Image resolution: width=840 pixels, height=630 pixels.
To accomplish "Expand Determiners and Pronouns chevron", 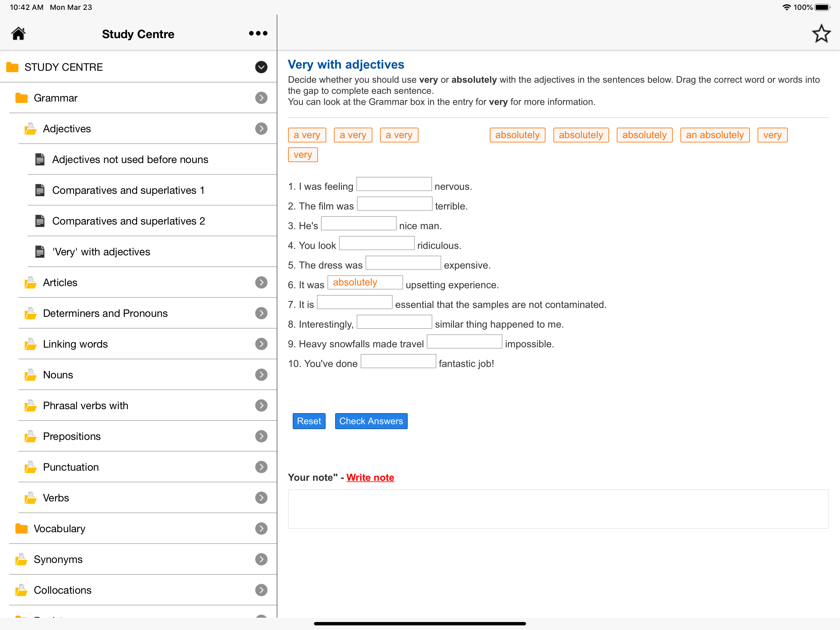I will pyautogui.click(x=261, y=313).
